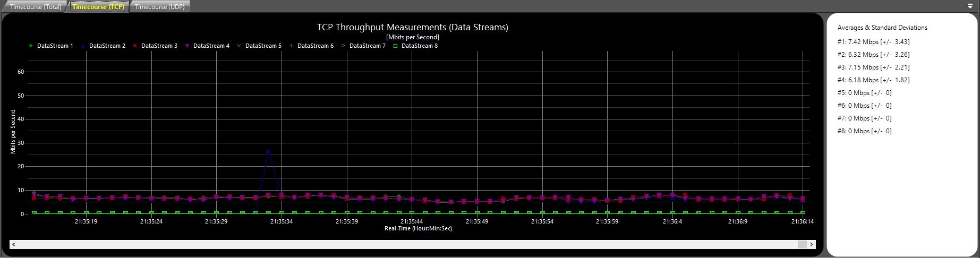Click the DataStream 6 legend entry

[x=312, y=46]
